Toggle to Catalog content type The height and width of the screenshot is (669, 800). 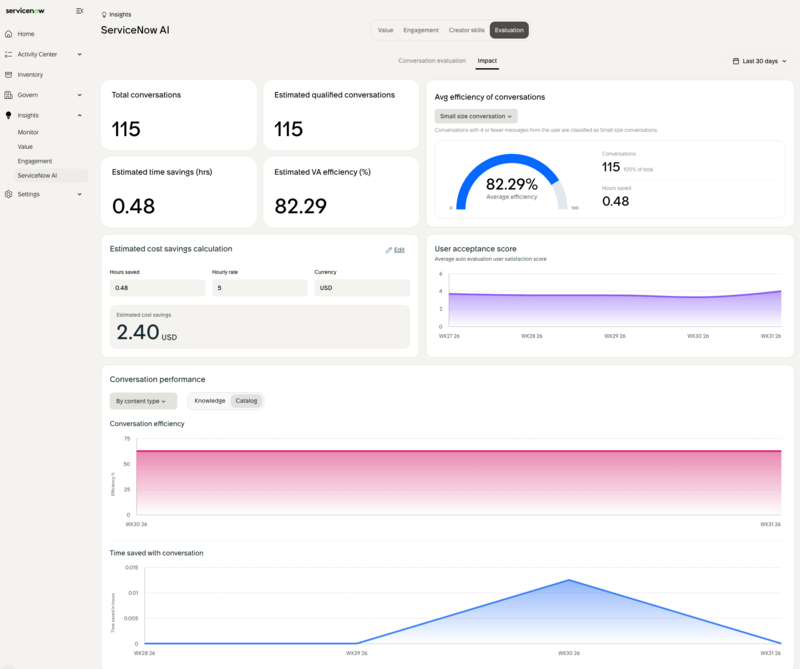point(246,401)
